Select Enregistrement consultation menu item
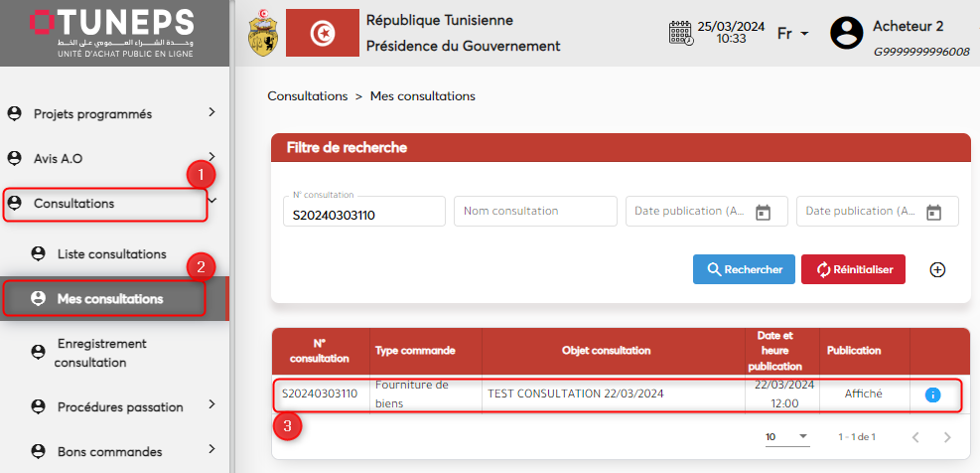Image resolution: width=980 pixels, height=473 pixels. pyautogui.click(x=101, y=353)
